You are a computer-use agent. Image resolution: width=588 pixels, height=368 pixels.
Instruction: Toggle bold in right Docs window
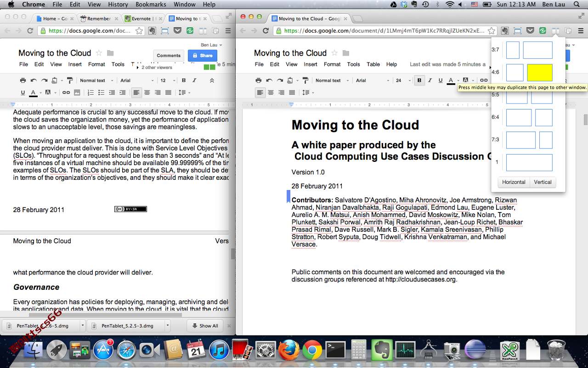pyautogui.click(x=419, y=80)
